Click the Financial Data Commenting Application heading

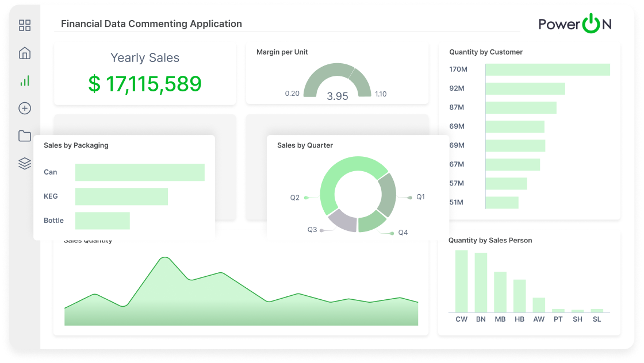[x=152, y=24]
